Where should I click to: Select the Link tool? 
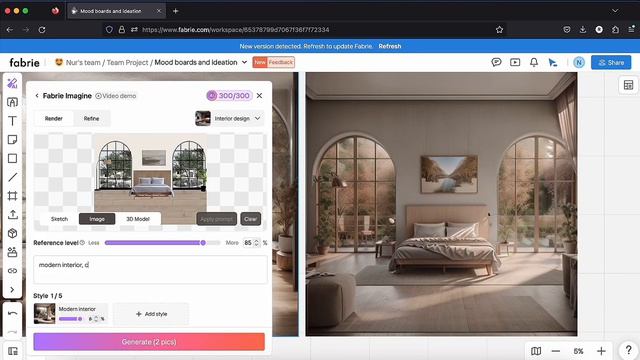[x=12, y=271]
